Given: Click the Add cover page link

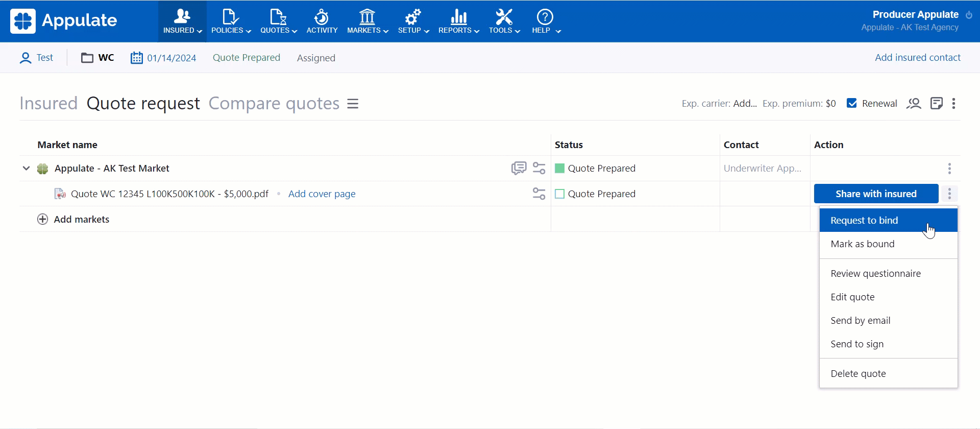Looking at the screenshot, I should [322, 194].
